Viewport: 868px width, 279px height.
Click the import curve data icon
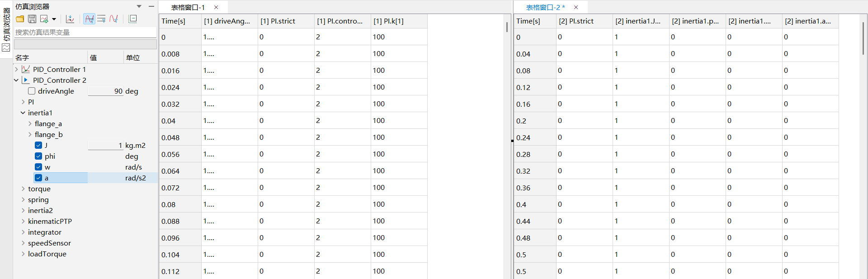point(70,19)
